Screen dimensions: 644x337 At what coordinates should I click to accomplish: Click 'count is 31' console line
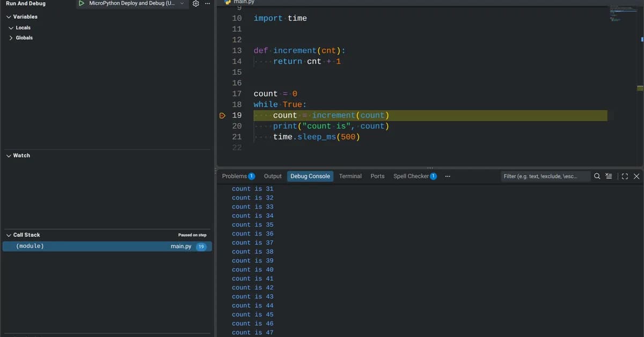pyautogui.click(x=252, y=189)
